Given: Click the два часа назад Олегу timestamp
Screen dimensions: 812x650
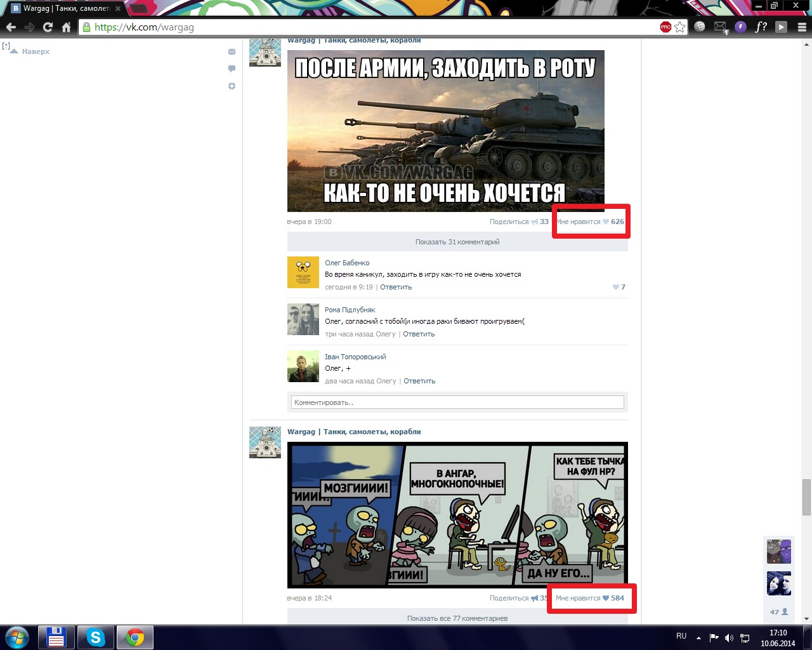Looking at the screenshot, I should click(360, 381).
